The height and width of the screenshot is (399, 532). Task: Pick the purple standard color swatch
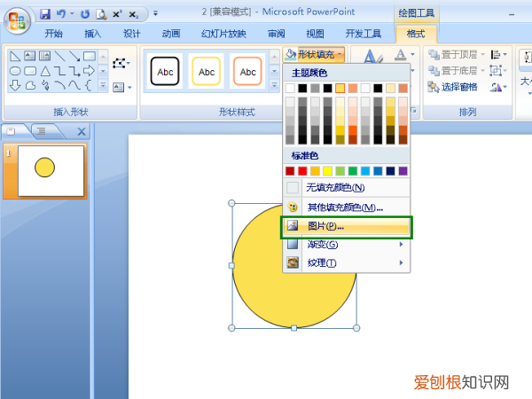click(x=403, y=170)
